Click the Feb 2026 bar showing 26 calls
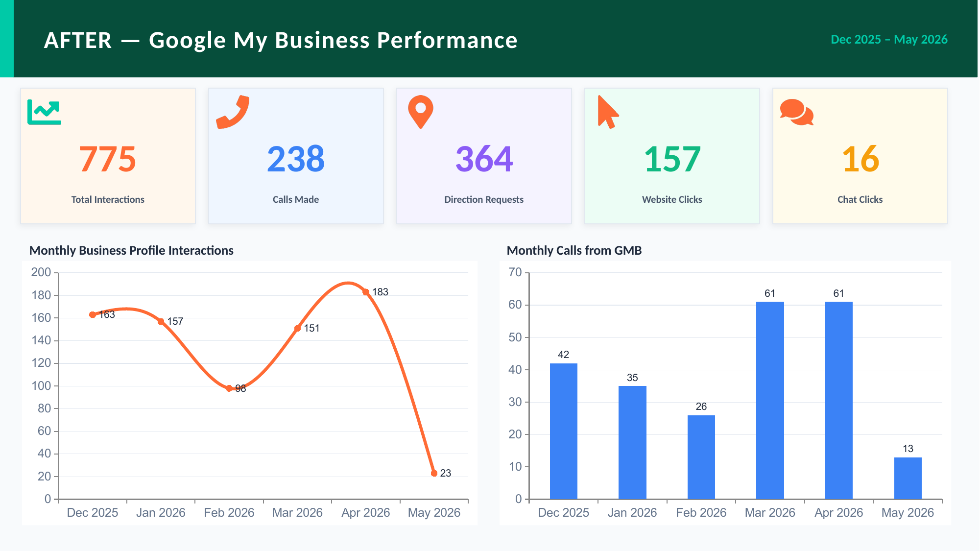Screen dimensions: 980x551 (x=701, y=457)
